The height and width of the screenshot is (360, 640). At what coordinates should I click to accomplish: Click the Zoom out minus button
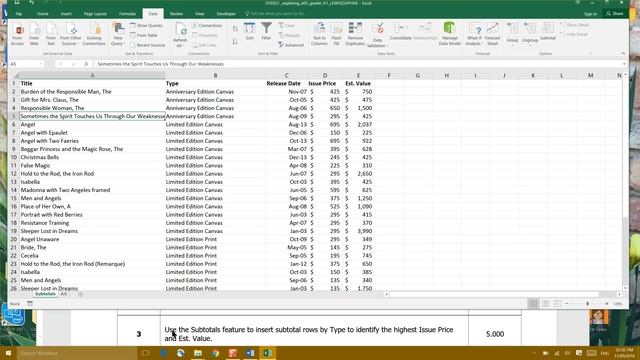click(x=567, y=304)
